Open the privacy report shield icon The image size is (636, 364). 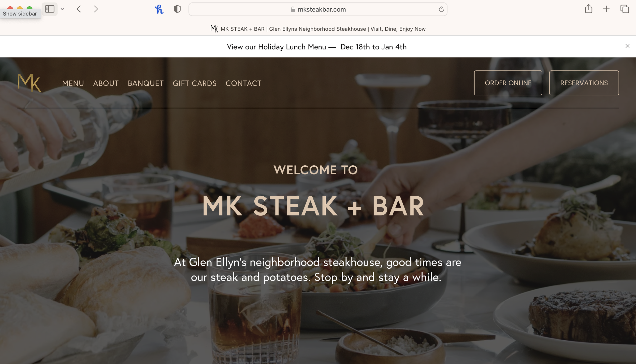pyautogui.click(x=177, y=9)
